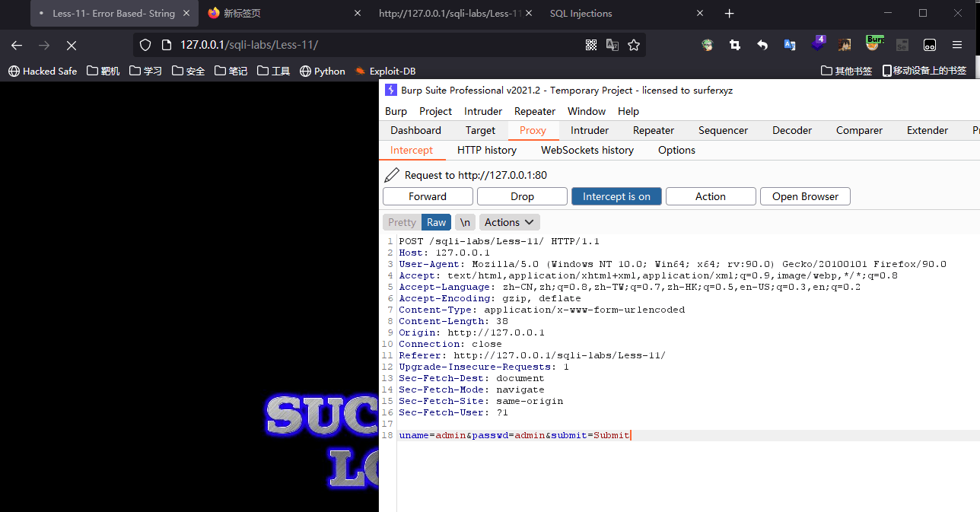Open the WebSockets history sub-tab

point(587,150)
